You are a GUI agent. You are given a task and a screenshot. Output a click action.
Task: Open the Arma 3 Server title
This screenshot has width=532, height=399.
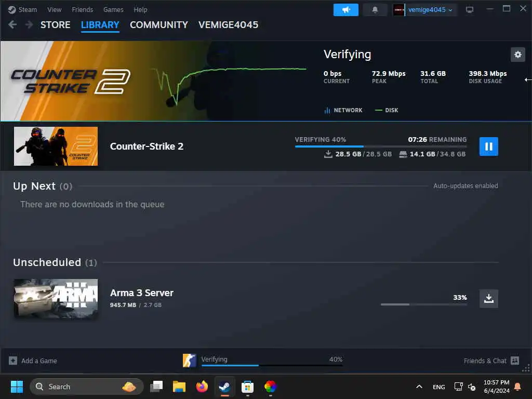[x=141, y=293]
